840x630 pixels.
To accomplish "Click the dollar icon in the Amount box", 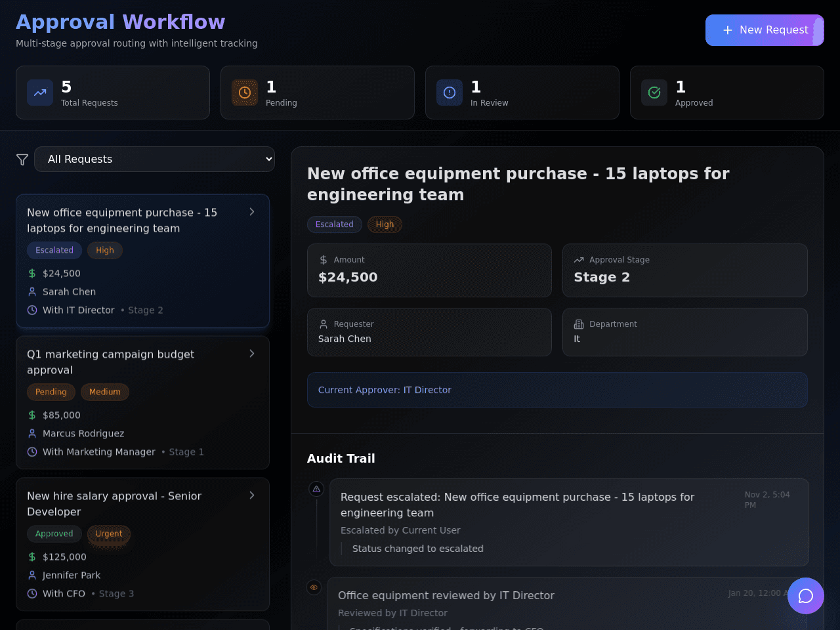I will (324, 260).
